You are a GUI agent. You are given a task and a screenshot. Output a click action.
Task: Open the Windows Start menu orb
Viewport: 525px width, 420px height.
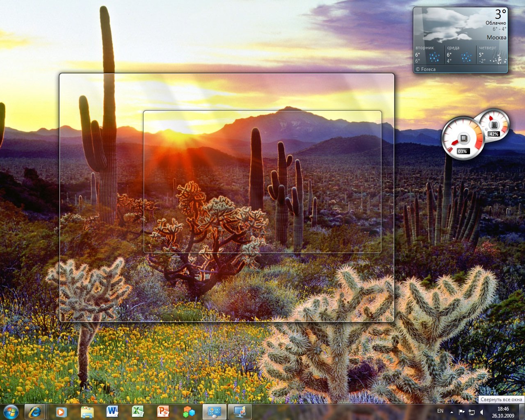pos(11,411)
